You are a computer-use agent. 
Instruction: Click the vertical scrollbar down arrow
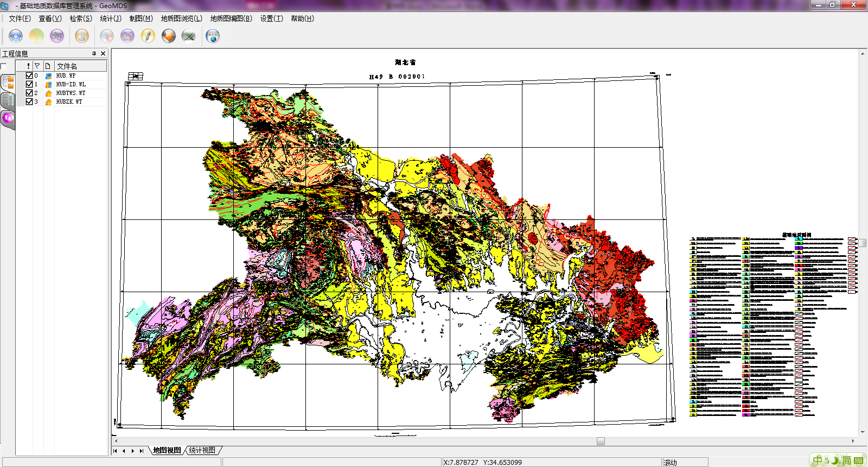[x=863, y=433]
